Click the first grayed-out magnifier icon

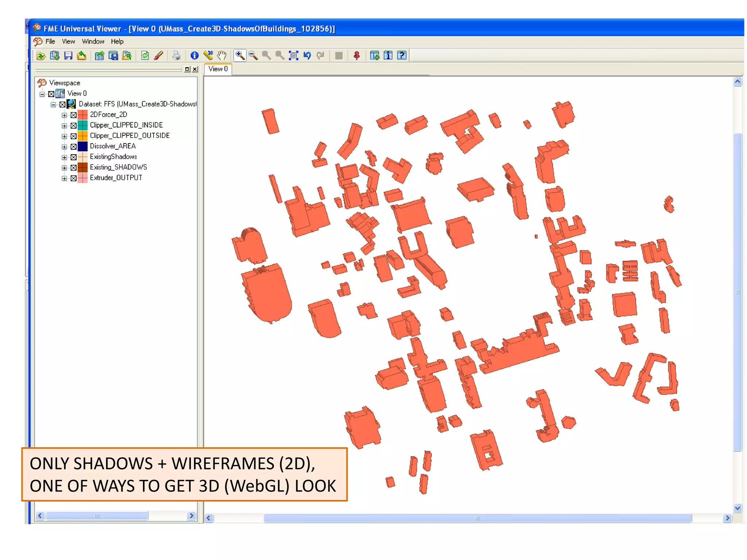[x=267, y=56]
